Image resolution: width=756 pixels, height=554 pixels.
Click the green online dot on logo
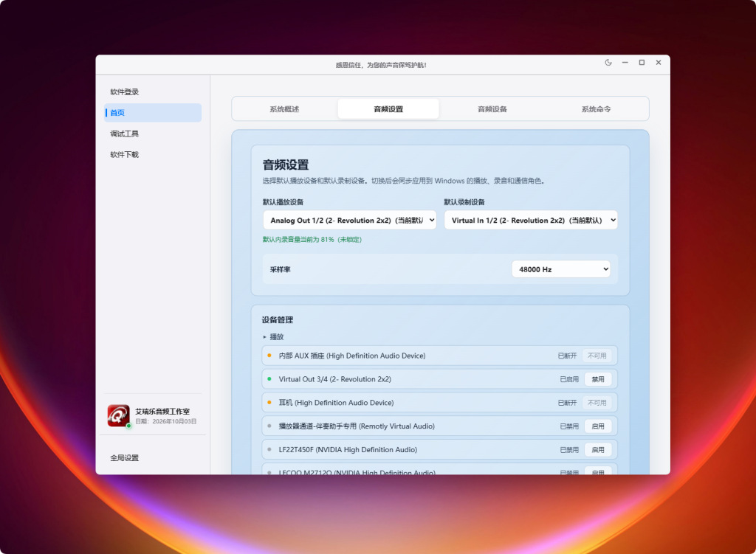tap(128, 426)
